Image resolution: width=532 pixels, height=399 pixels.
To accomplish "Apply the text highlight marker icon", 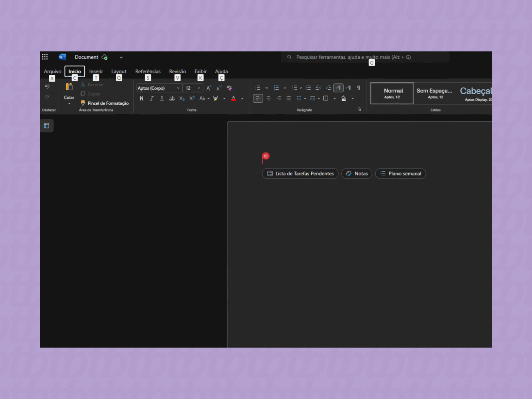I will (215, 99).
